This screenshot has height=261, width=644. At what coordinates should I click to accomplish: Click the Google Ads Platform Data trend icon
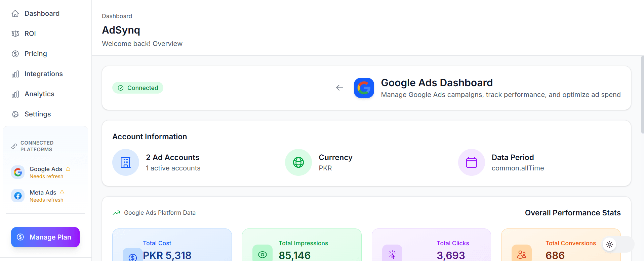click(116, 213)
